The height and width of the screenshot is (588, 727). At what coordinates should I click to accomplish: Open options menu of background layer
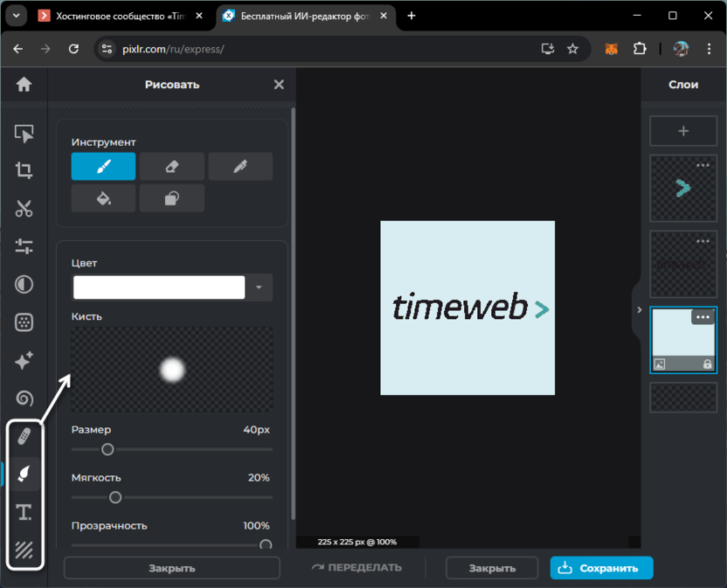703,317
